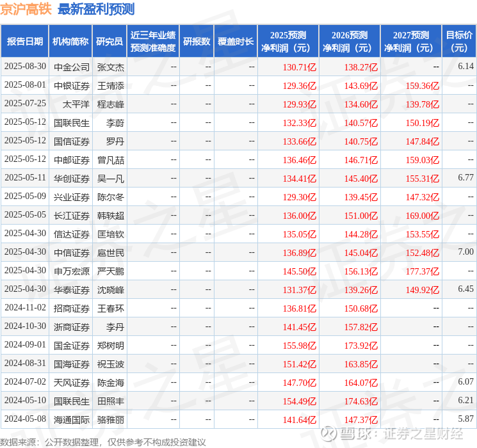Click institution cell 海通国际
The width and height of the screenshot is (477, 448).
pos(72,420)
